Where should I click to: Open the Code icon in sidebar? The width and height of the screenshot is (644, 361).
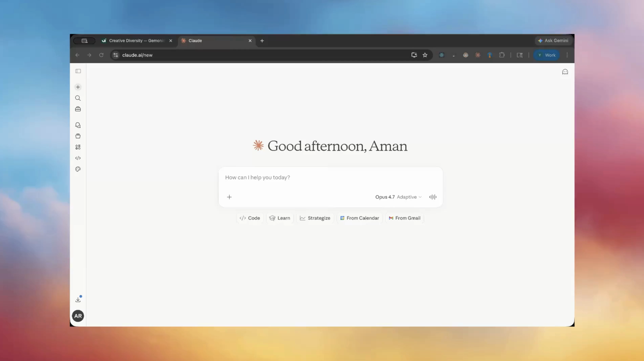(x=78, y=158)
